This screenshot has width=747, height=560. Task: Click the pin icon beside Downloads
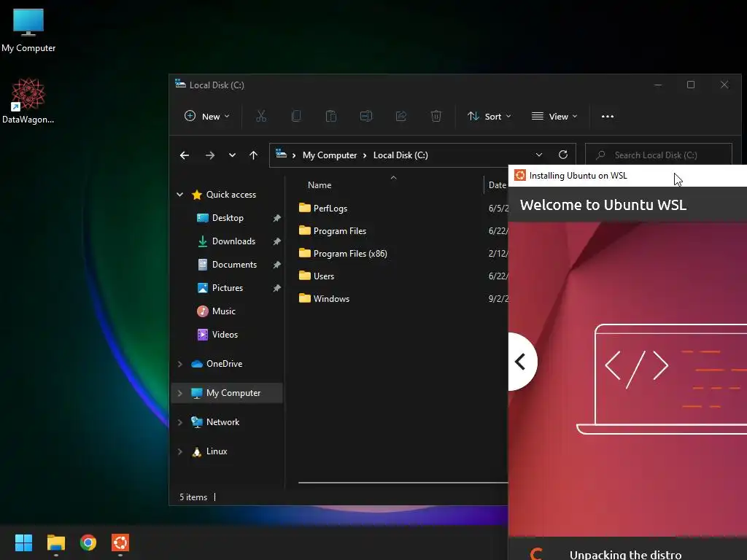point(276,241)
